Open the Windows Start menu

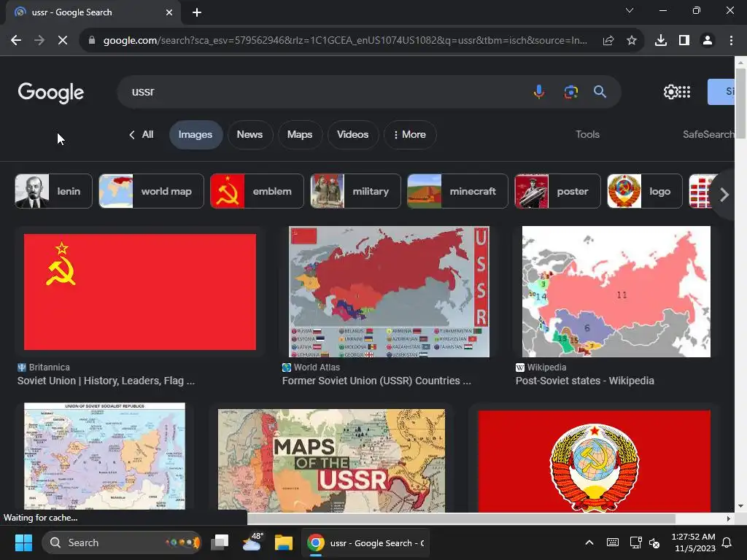(23, 542)
